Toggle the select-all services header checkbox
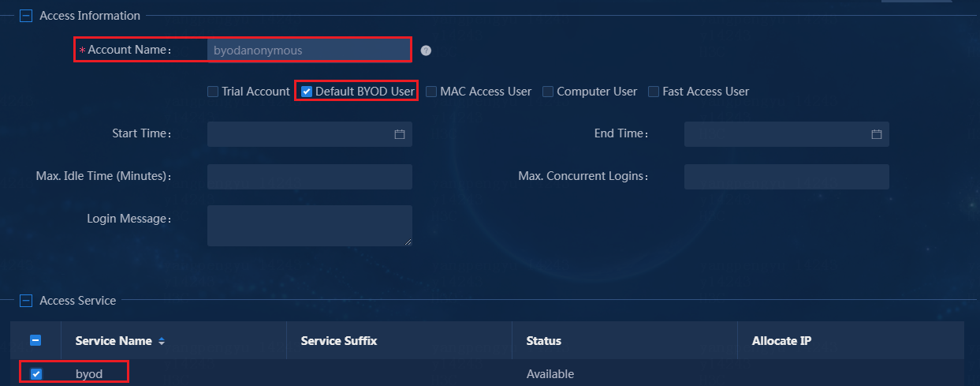This screenshot has width=980, height=386. (35, 341)
